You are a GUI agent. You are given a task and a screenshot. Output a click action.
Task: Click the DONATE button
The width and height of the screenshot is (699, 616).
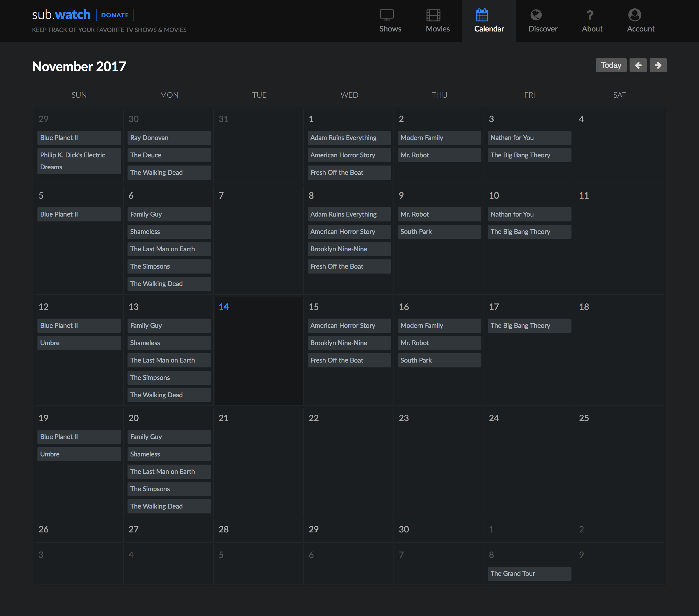click(x=115, y=15)
